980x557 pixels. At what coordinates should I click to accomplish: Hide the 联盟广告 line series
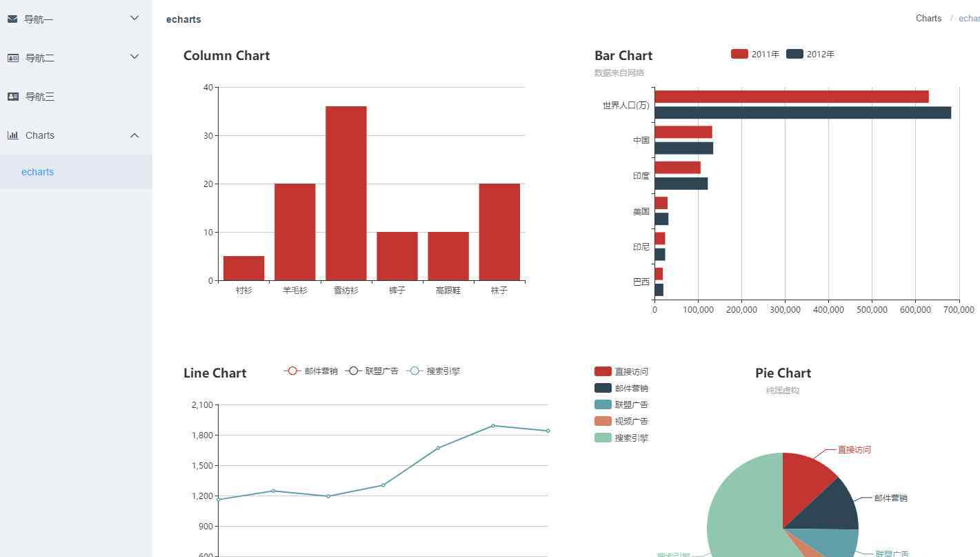(372, 371)
